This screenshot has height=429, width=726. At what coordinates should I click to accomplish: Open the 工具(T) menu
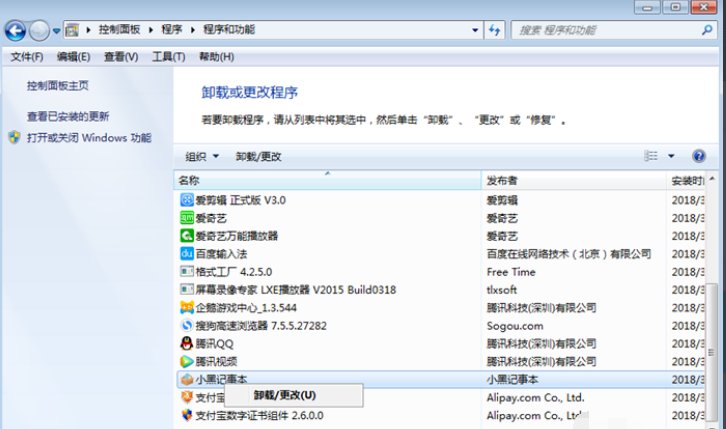click(169, 57)
